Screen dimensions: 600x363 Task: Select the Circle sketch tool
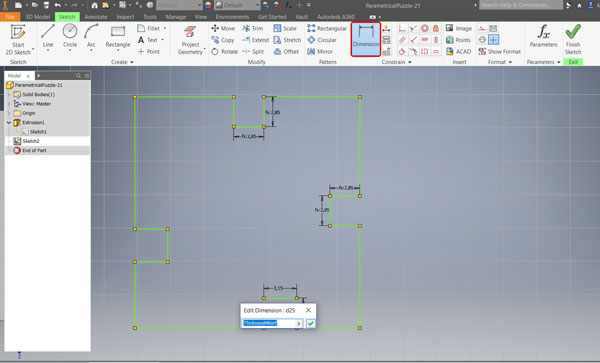point(70,37)
